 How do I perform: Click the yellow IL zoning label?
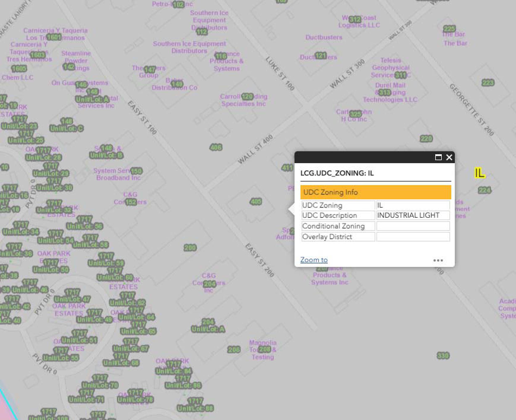tap(479, 173)
